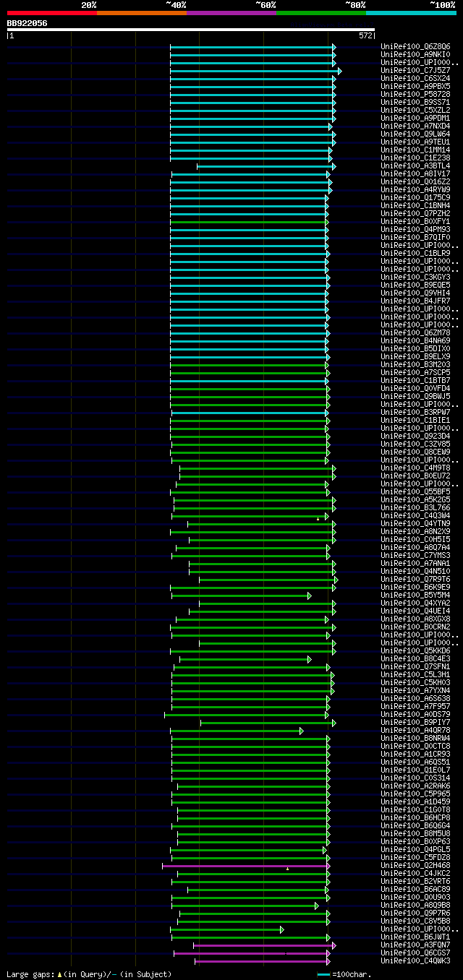This screenshot has width=463, height=980.
Task: Select label UniRef100_A7SCP5
Action: point(415,373)
